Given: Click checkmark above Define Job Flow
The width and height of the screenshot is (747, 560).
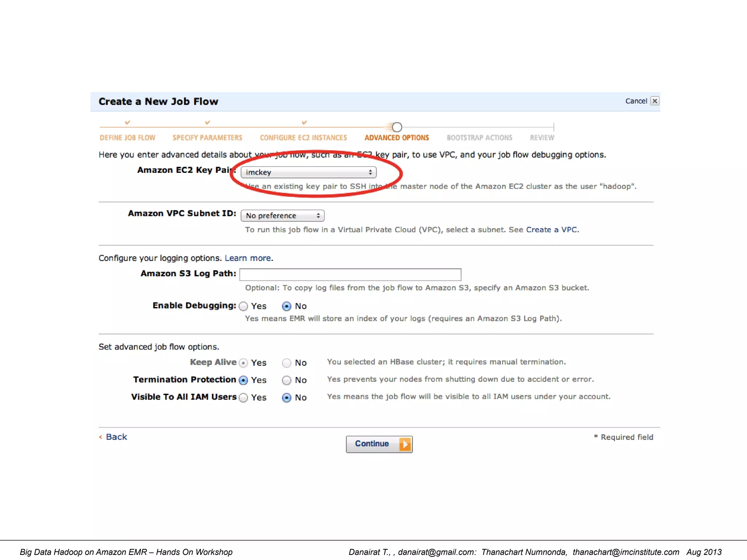Looking at the screenshot, I should click(127, 122).
